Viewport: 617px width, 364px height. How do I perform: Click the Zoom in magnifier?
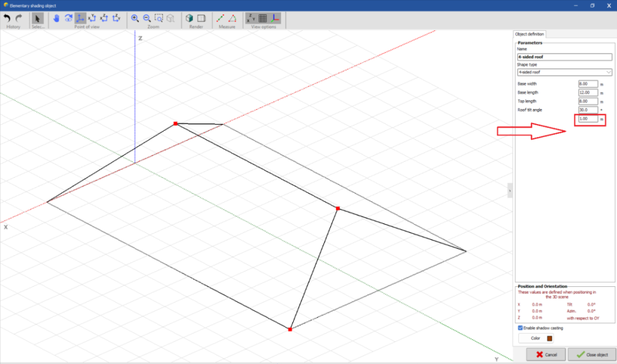tap(135, 18)
